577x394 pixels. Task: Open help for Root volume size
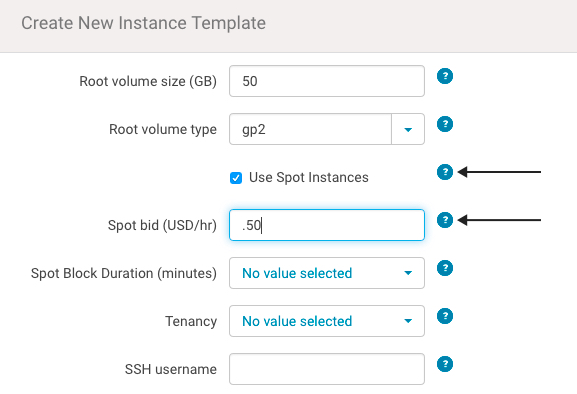tap(445, 76)
